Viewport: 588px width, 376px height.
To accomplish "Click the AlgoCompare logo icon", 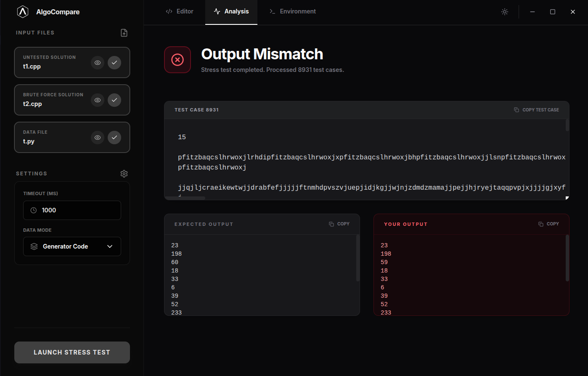I will 23,12.
